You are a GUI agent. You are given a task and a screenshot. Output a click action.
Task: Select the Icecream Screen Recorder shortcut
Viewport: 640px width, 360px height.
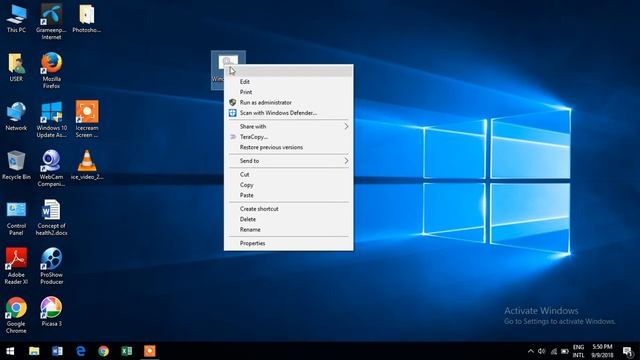pyautogui.click(x=87, y=120)
